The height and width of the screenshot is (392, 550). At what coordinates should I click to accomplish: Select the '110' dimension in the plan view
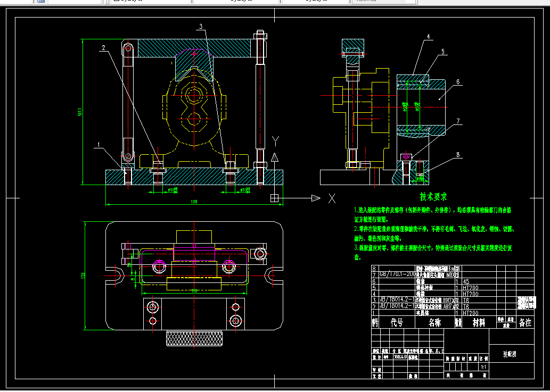point(195,291)
